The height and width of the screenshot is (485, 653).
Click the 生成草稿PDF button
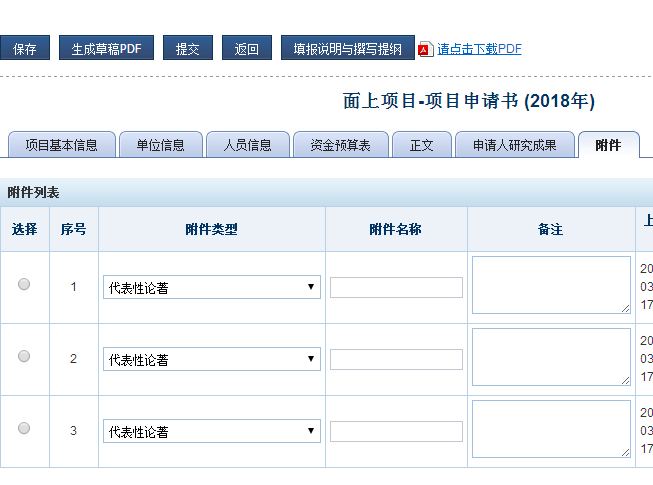pos(106,48)
